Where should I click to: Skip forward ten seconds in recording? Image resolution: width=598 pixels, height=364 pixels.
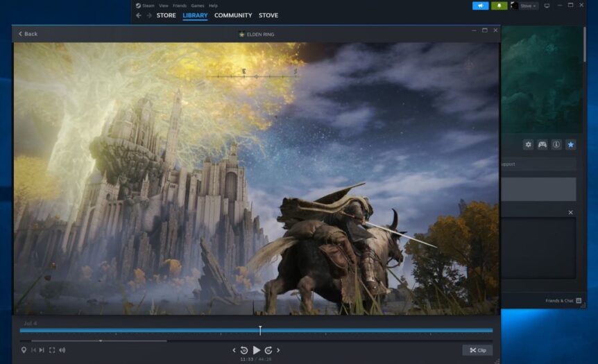(x=268, y=350)
